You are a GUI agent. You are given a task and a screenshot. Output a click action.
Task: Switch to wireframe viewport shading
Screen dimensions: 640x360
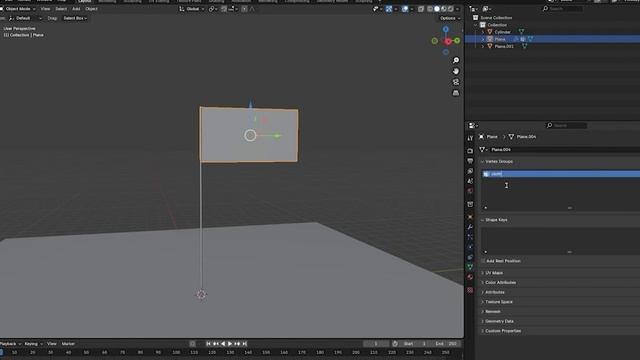[x=430, y=9]
